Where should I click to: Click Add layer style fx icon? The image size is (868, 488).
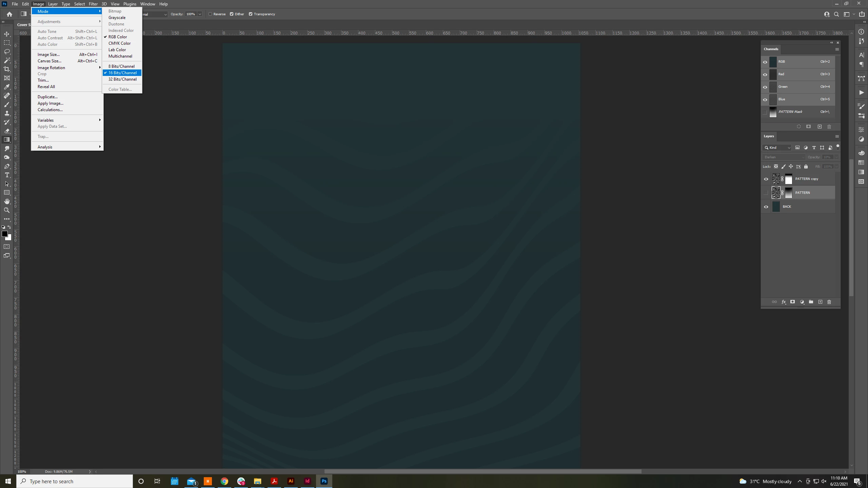[x=784, y=302]
